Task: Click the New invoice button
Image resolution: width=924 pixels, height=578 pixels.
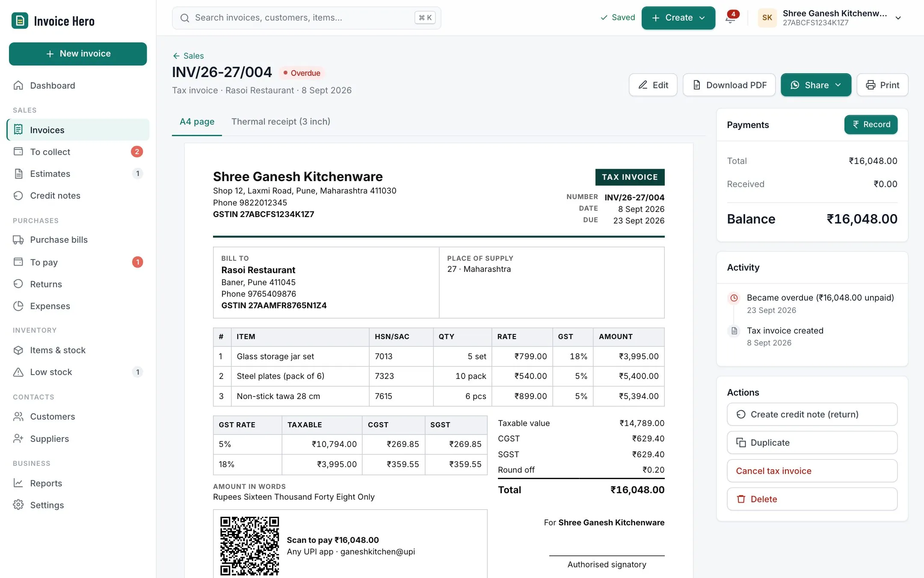Action: (x=78, y=54)
